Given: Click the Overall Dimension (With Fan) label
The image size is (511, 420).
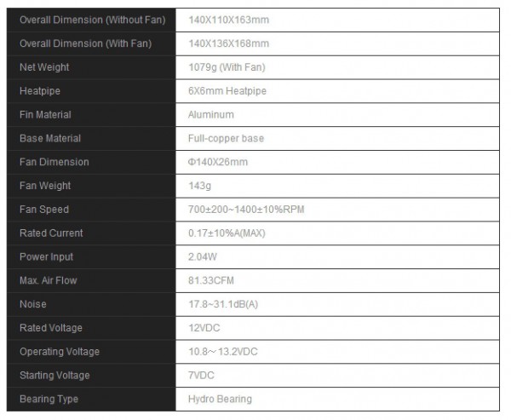Looking at the screenshot, I should point(86,43).
